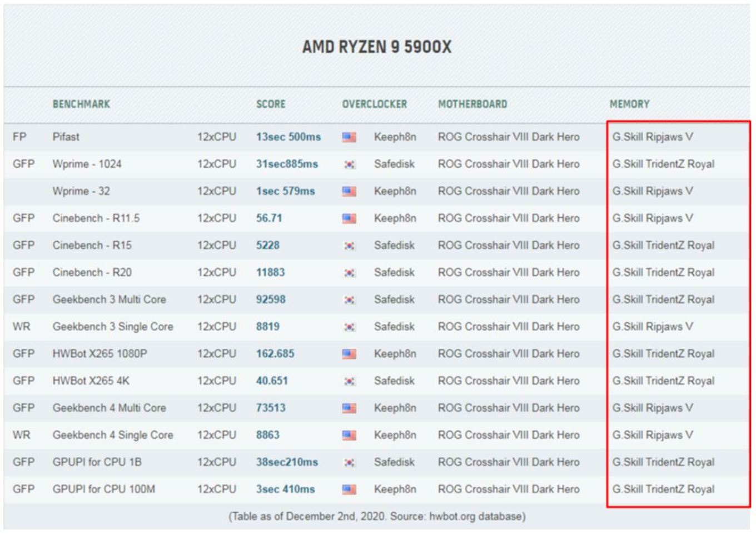Click G.Skill TridentZ Royal in the Wprime - 1024 row
This screenshot has height=535, width=756.
663,164
